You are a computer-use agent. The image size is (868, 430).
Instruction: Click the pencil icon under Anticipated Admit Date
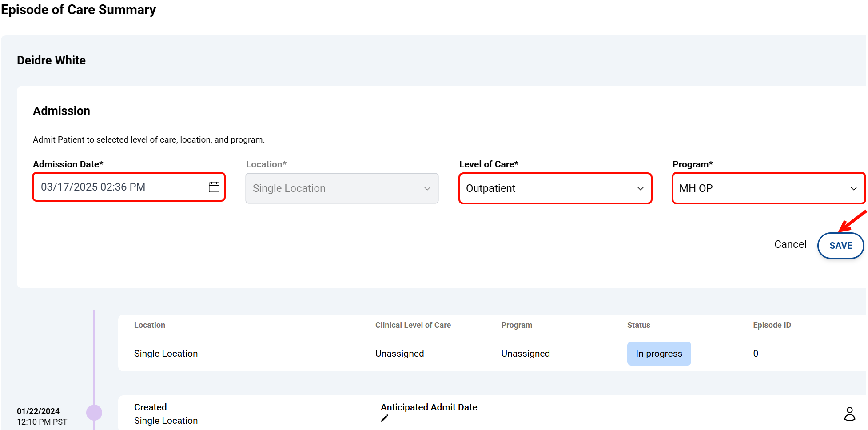(x=385, y=418)
